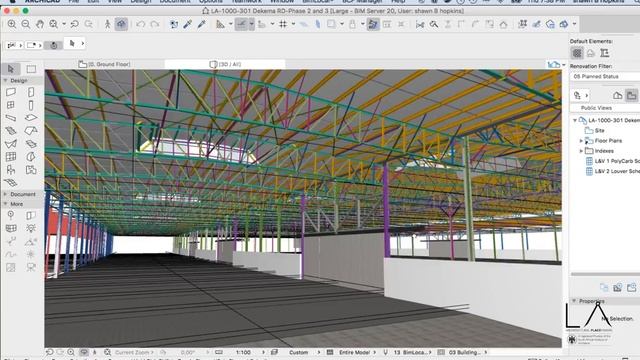Click the 03 Building option in the status bar
The height and width of the screenshot is (360, 640).
[464, 352]
